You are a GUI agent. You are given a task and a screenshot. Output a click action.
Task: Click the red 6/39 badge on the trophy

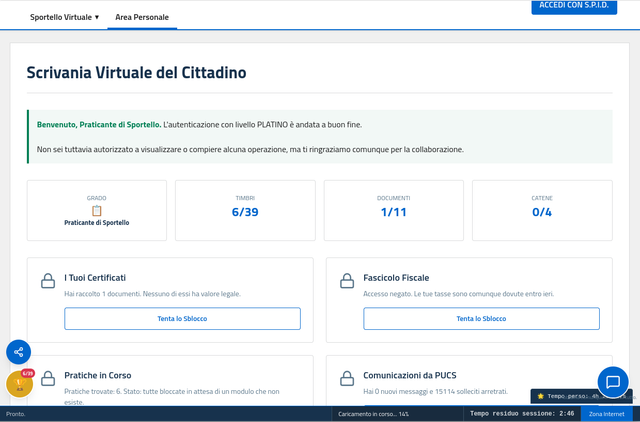pos(28,373)
